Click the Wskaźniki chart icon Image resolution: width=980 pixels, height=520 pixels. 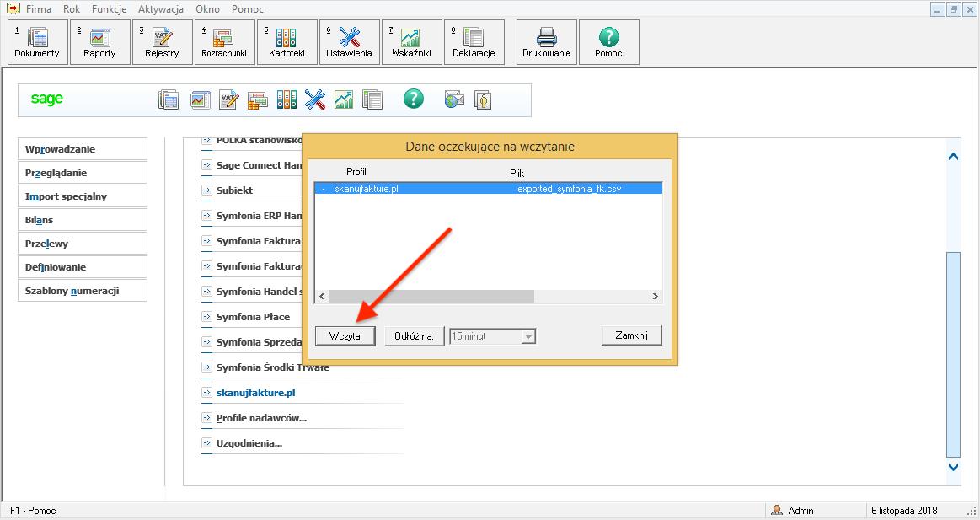tap(411, 42)
